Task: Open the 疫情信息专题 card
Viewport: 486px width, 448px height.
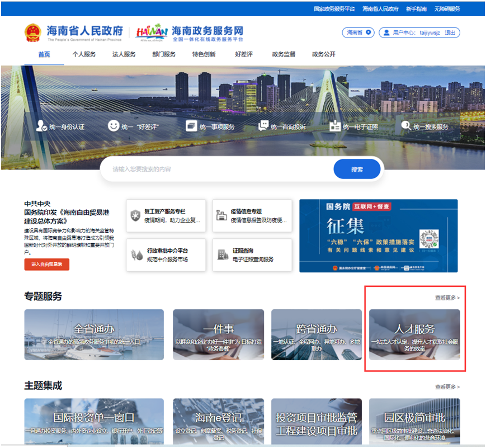Action: point(252,215)
